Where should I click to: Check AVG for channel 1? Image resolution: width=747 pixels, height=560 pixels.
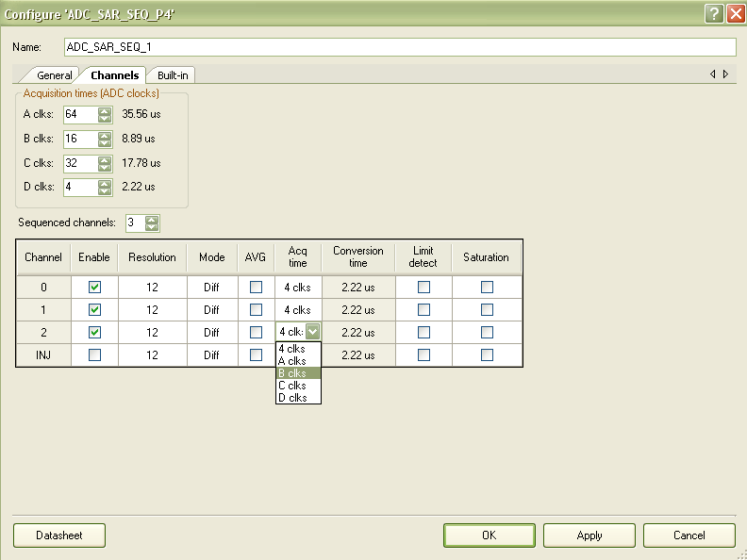(x=256, y=310)
